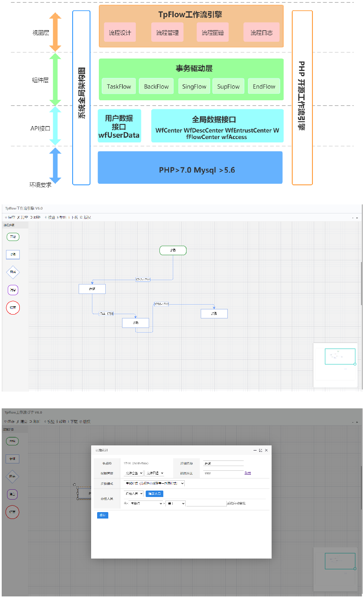This screenshot has height=599, width=364.
Task: Select the 步骤 step node shape
Action: [x=12, y=254]
